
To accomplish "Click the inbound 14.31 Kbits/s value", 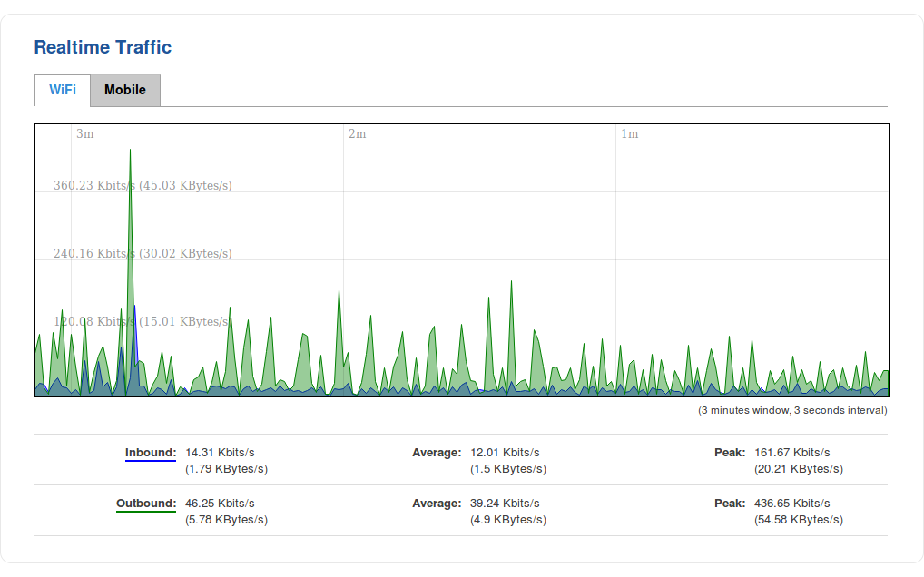I will tap(220, 453).
